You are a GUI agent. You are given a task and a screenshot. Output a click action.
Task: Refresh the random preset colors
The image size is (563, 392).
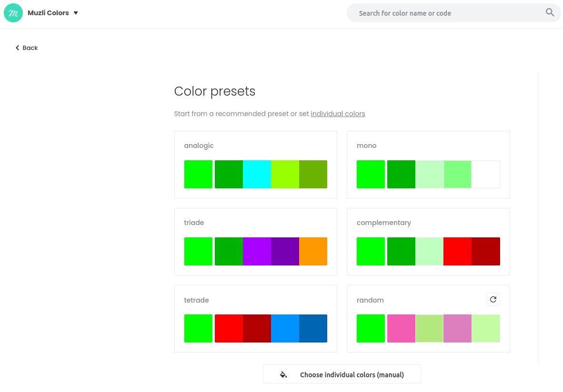493,299
